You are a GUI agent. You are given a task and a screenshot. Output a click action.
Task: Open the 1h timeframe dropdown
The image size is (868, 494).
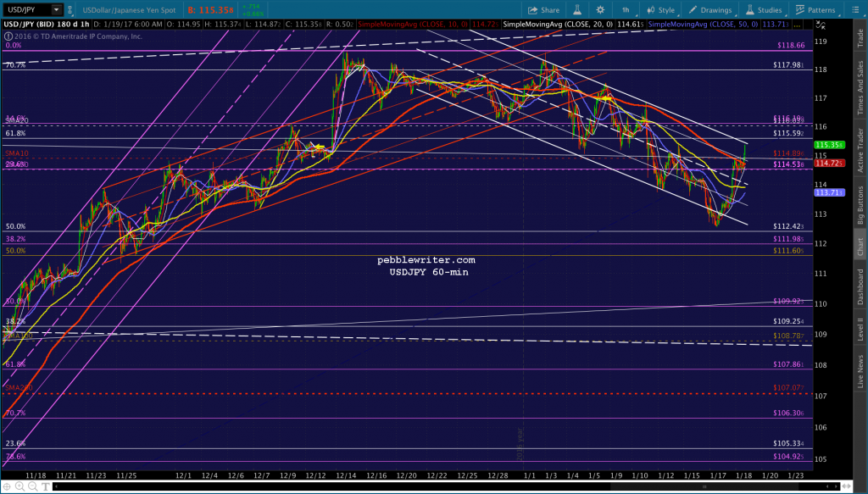(x=627, y=10)
